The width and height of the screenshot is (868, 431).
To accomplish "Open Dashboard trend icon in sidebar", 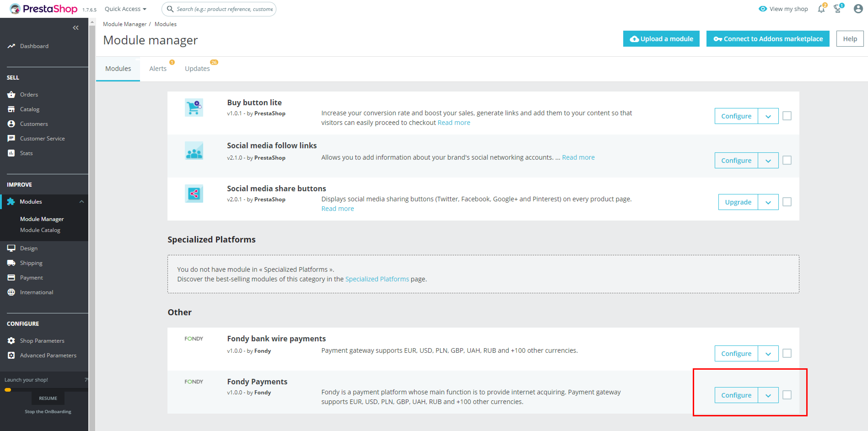I will (x=11, y=46).
